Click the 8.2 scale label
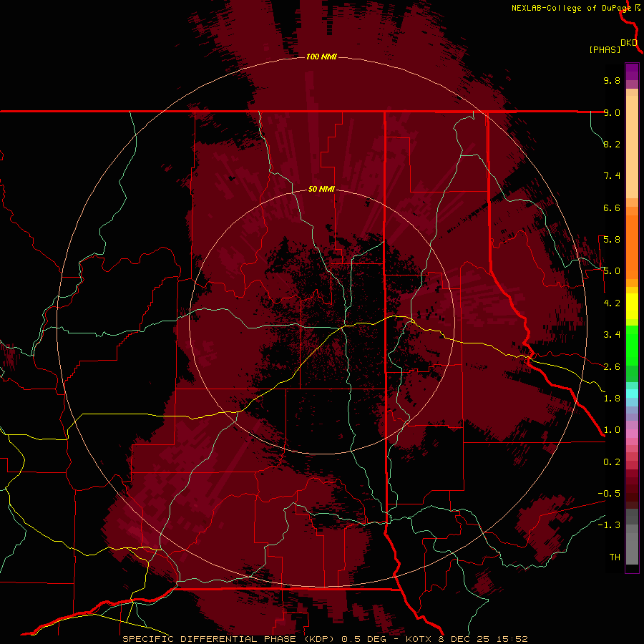This screenshot has width=644, height=644. click(x=612, y=144)
